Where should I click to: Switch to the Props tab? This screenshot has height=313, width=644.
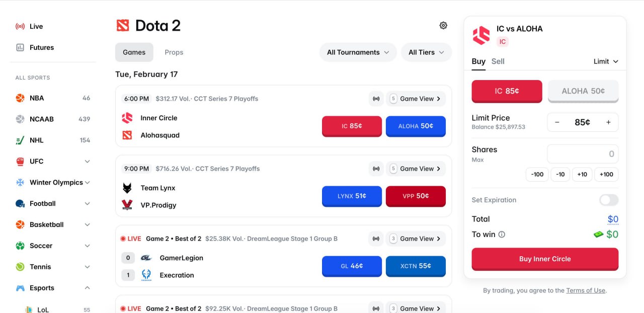174,52
